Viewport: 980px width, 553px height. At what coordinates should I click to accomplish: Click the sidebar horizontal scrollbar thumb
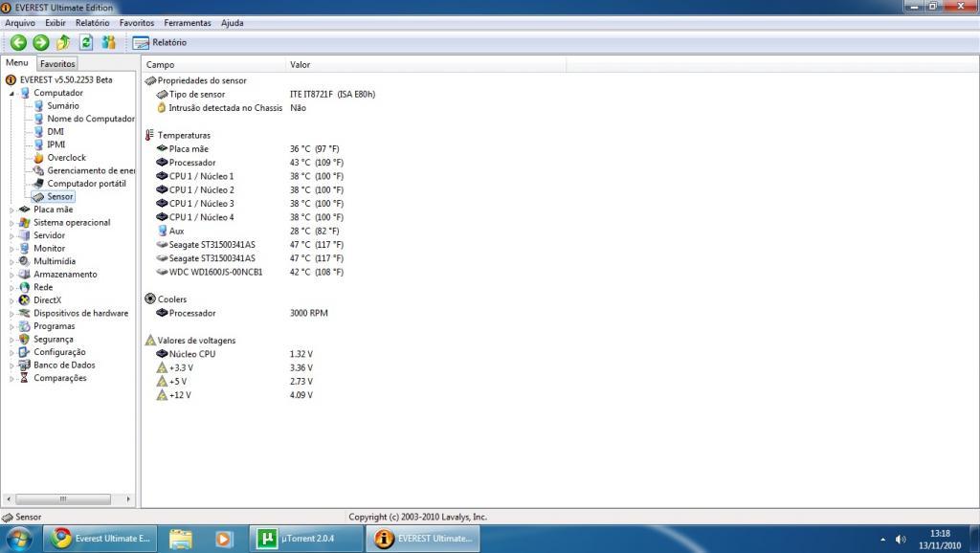pos(63,499)
